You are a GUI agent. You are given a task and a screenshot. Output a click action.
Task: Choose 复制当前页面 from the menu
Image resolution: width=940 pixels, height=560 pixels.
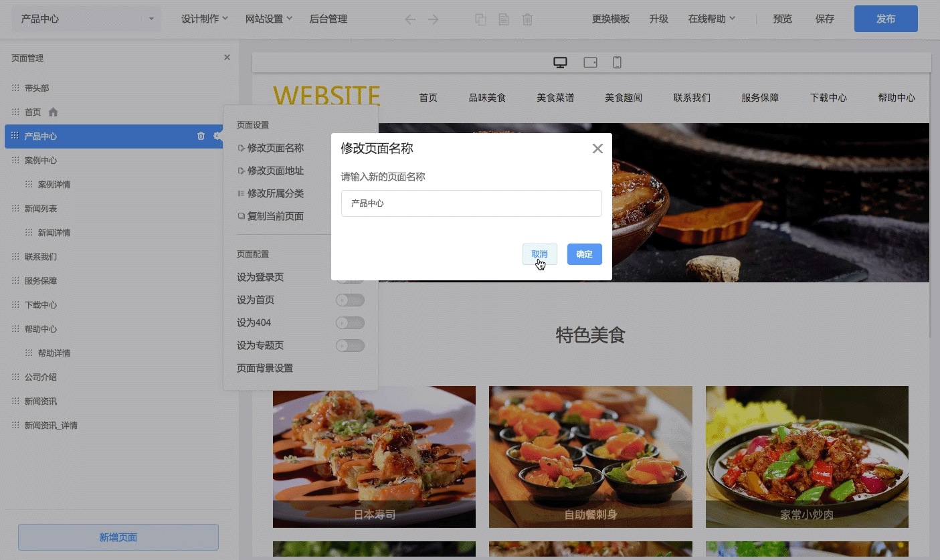click(271, 216)
